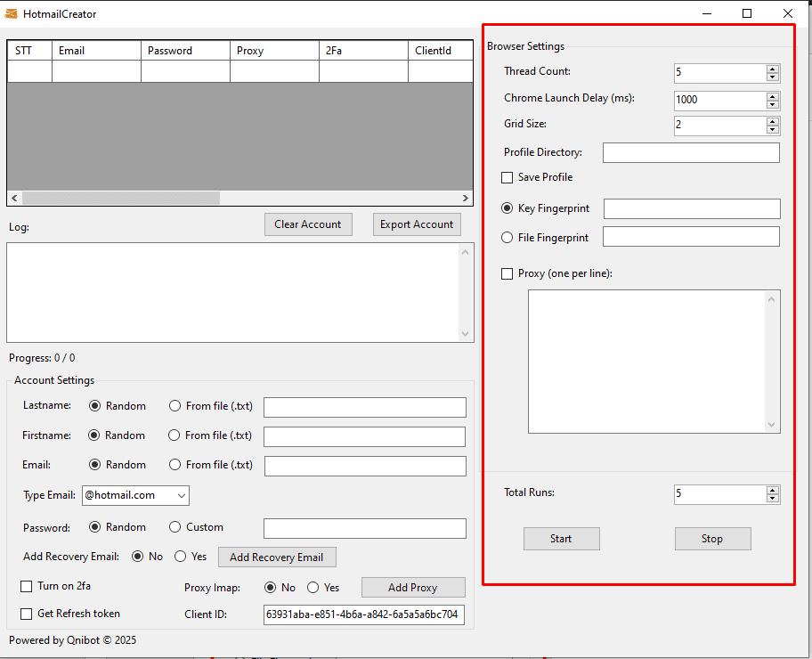
Task: Click the Grid Size value field
Action: (720, 126)
